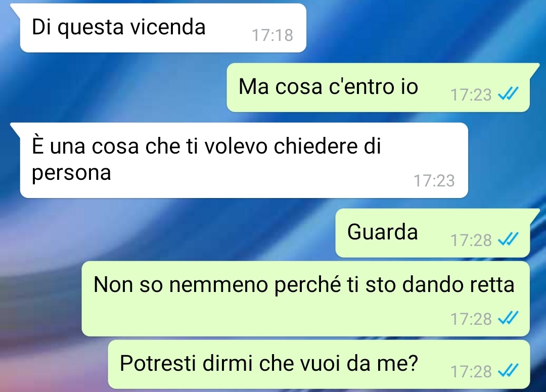Screen dimensions: 546x392
Task: Select the "Di questa vicenda" message
Action: [x=163, y=28]
